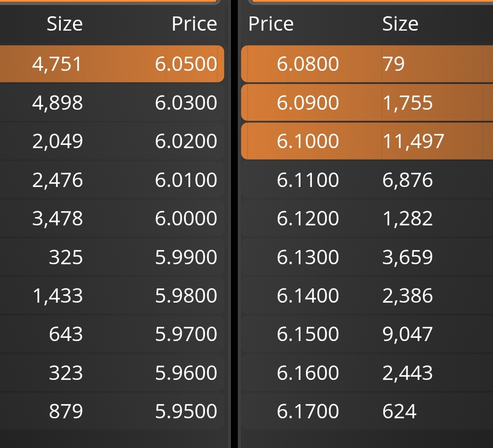Select the 5.9800 bid price
Image resolution: width=493 pixels, height=448 pixels.
(186, 295)
